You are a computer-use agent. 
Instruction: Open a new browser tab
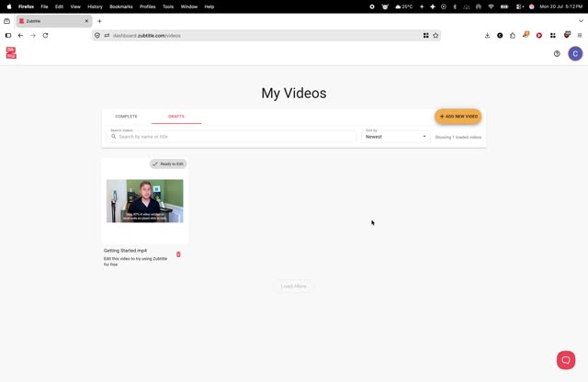(x=99, y=21)
